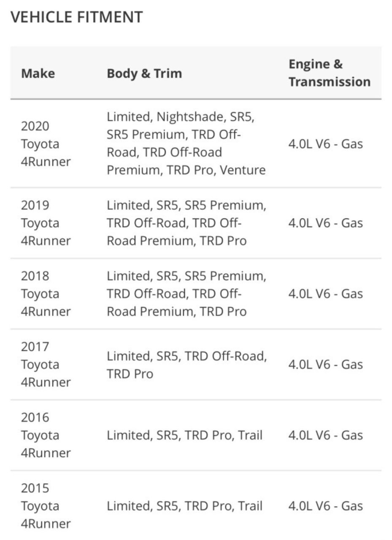Click the 4.0L V6 - Gas cell for 2015
The image size is (392, 540).
coord(325,506)
